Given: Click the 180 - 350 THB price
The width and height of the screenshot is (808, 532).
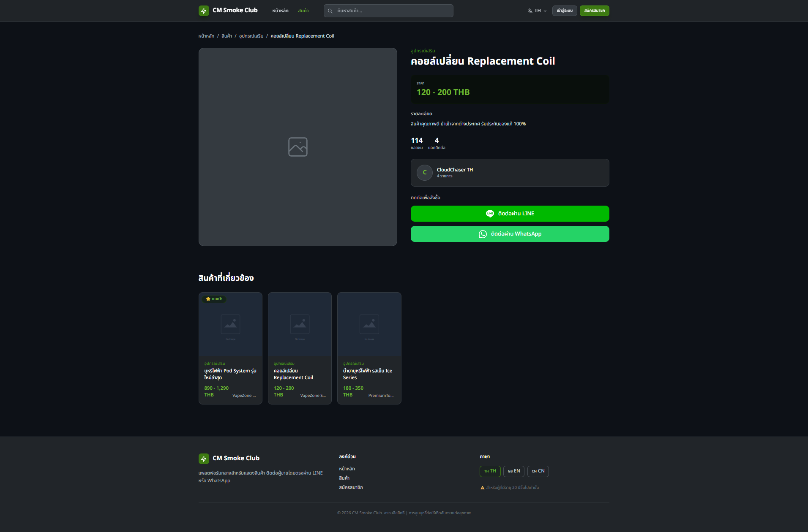Looking at the screenshot, I should click(x=353, y=391).
